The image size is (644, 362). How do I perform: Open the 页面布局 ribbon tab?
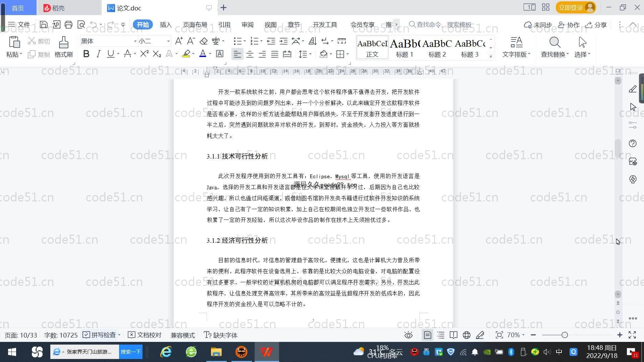coord(195,24)
